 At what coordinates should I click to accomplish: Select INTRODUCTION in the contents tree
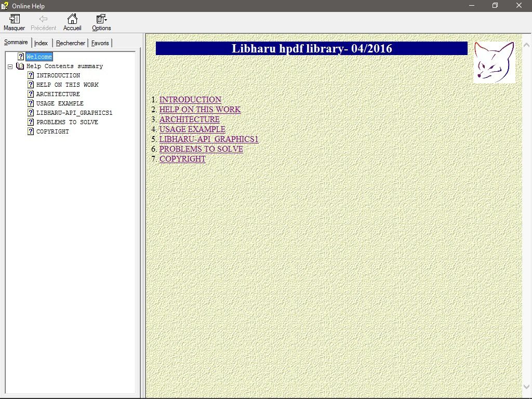[58, 75]
